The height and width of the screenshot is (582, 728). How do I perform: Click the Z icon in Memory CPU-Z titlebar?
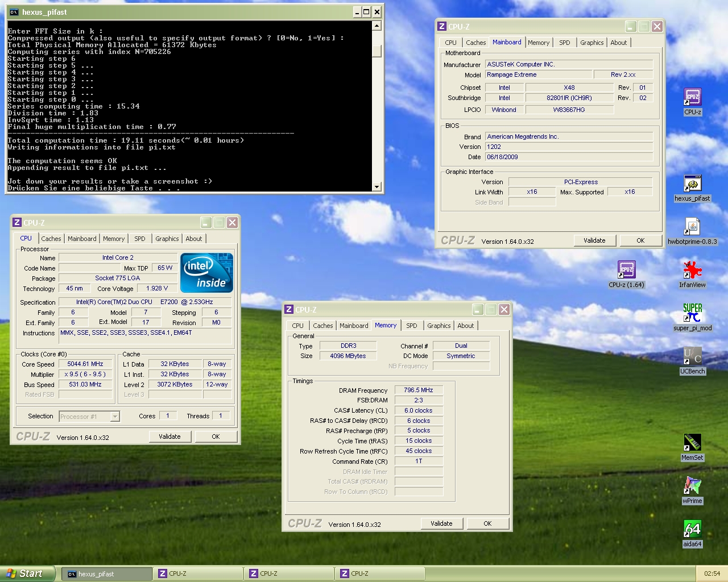pyautogui.click(x=289, y=309)
